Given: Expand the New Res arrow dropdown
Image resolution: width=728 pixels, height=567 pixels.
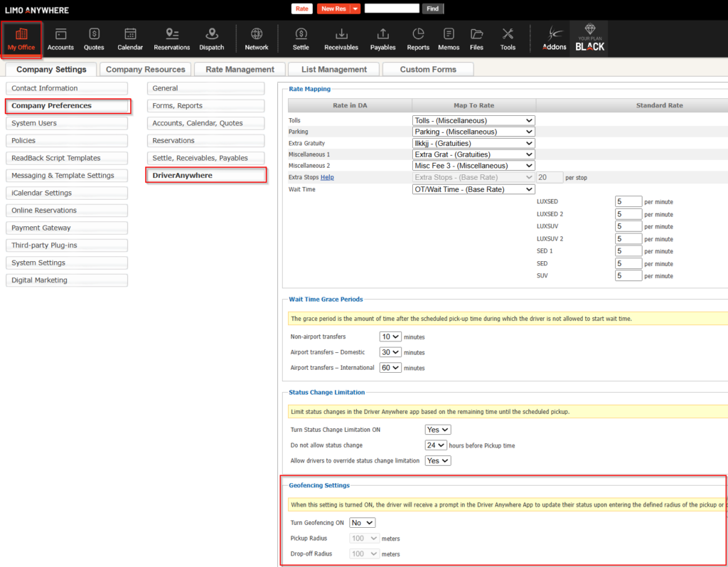Looking at the screenshot, I should click(x=355, y=9).
